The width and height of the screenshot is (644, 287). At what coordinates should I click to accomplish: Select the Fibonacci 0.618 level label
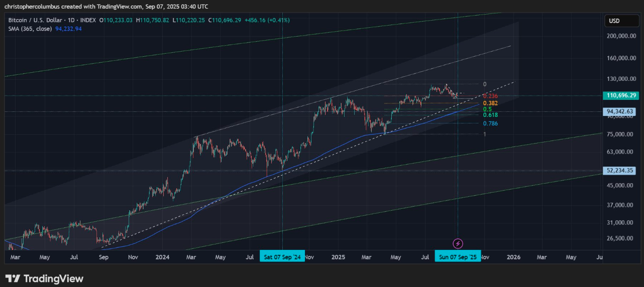coord(490,115)
